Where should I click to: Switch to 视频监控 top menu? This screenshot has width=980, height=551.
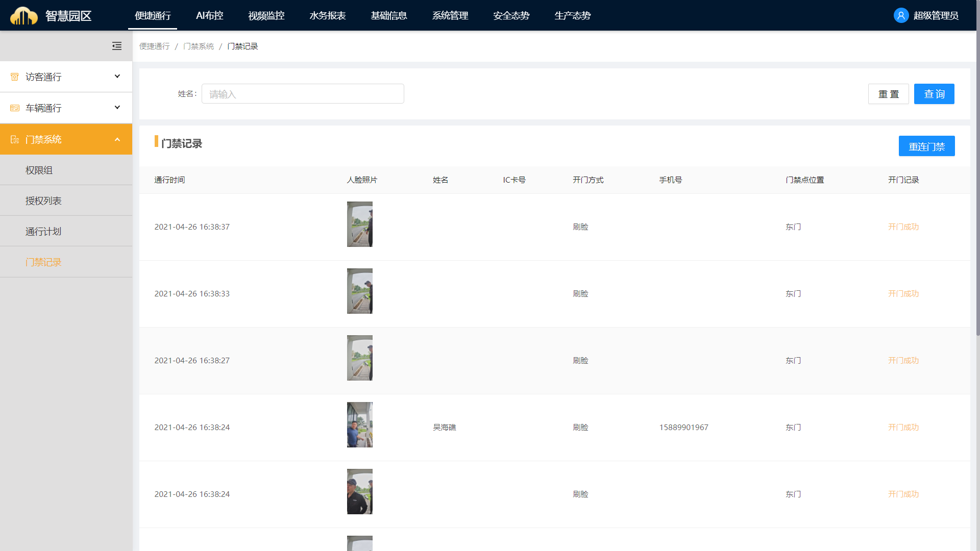point(266,15)
